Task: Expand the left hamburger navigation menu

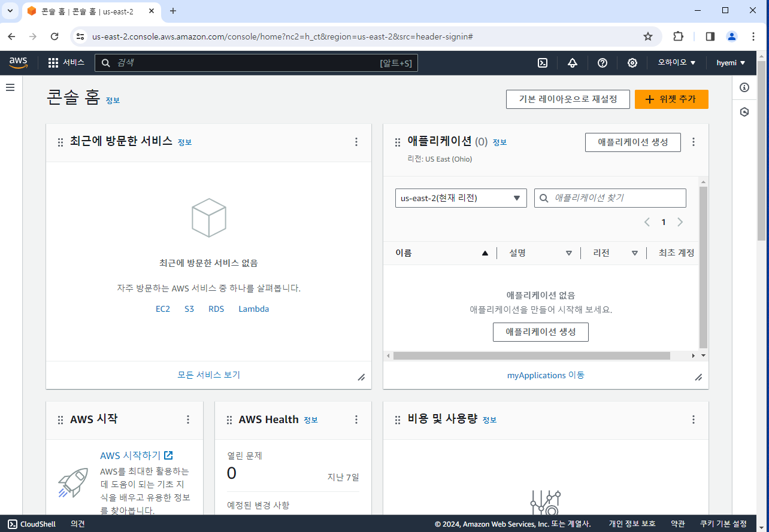Action: [10, 87]
